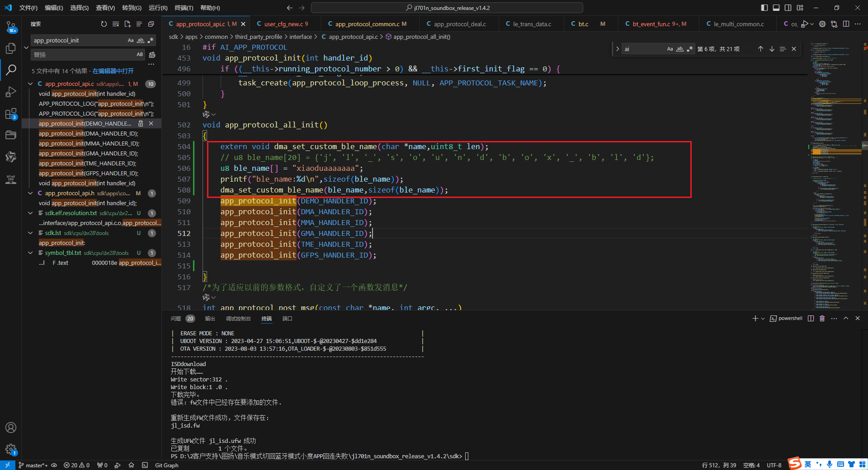Open Source Control view in activity bar

click(11, 27)
